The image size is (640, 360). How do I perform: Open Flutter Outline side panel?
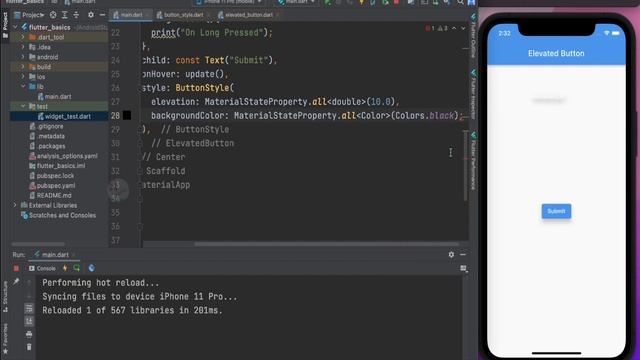click(473, 36)
